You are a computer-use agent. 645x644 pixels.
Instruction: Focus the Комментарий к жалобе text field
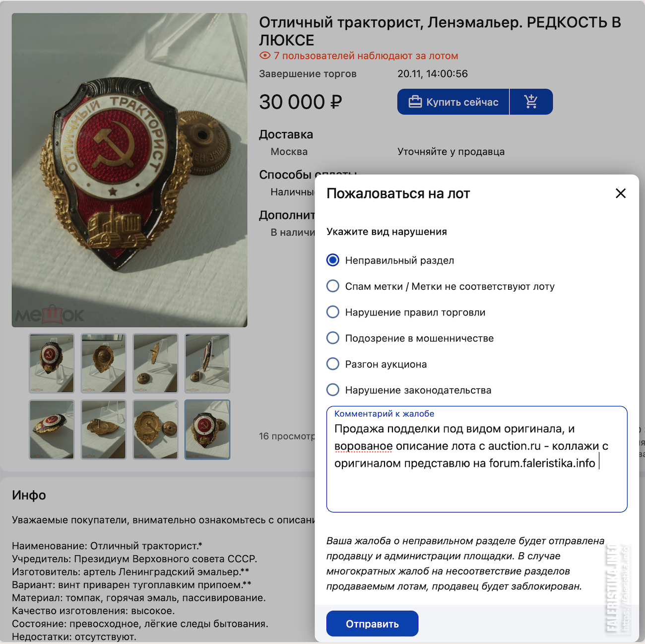[477, 459]
